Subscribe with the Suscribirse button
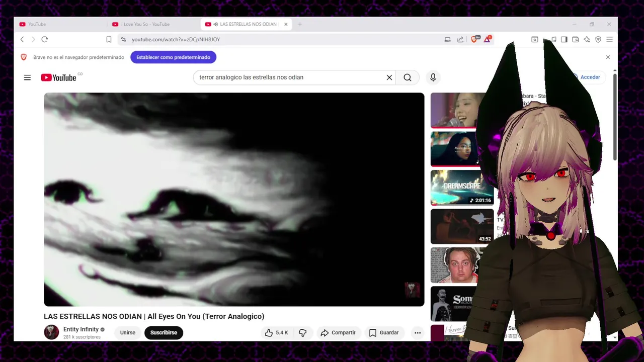 click(164, 332)
